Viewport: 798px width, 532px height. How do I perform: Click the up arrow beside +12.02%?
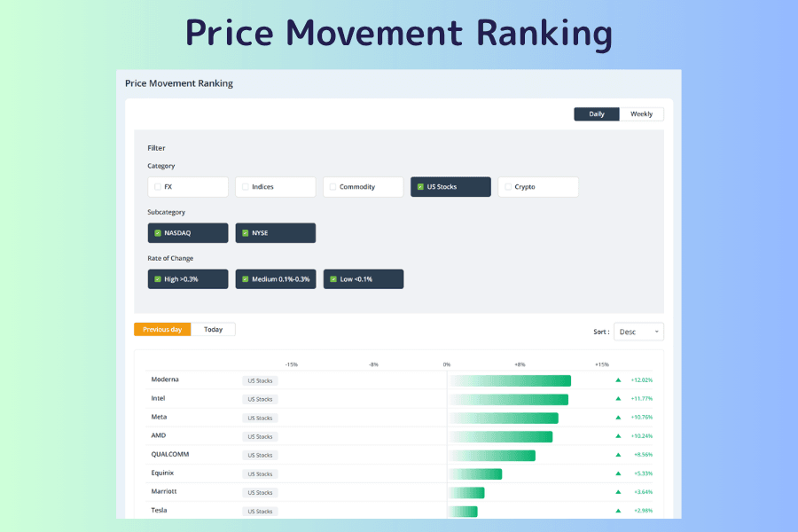(618, 380)
